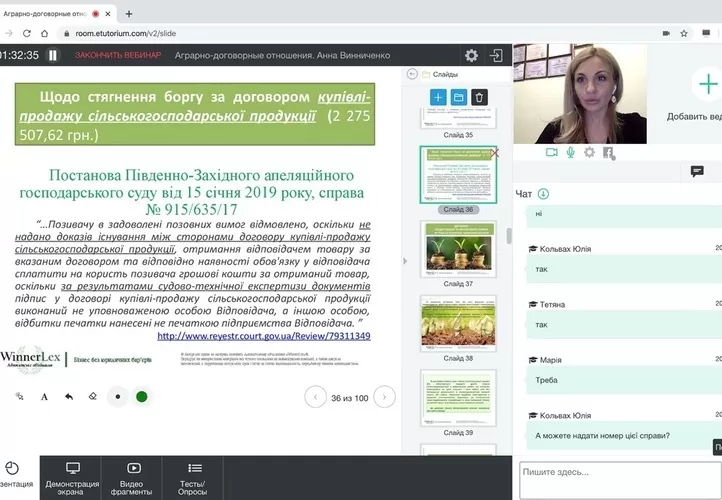Click the chat download arrow icon
This screenshot has width=722, height=500.
coord(543,194)
